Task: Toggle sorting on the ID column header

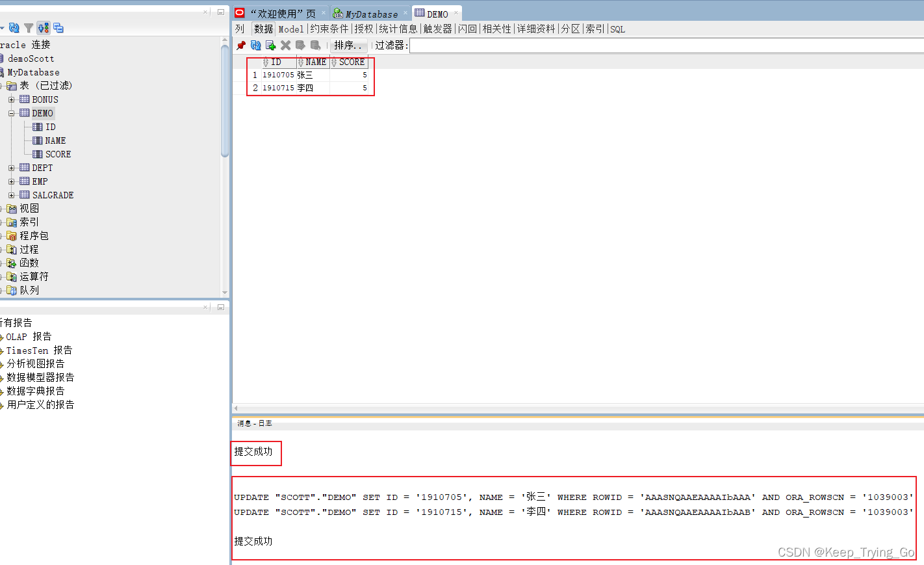Action: tap(277, 62)
